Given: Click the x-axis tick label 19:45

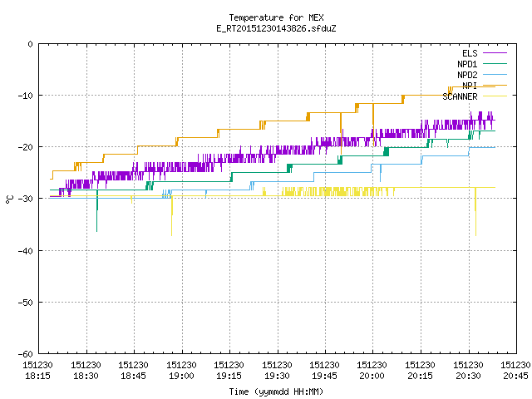Looking at the screenshot, I should (325, 376).
